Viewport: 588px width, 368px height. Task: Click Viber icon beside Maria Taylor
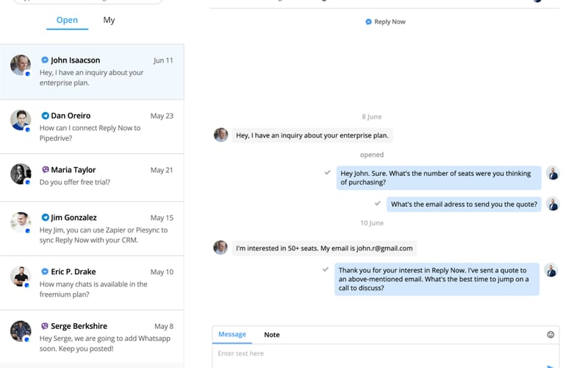45,170
